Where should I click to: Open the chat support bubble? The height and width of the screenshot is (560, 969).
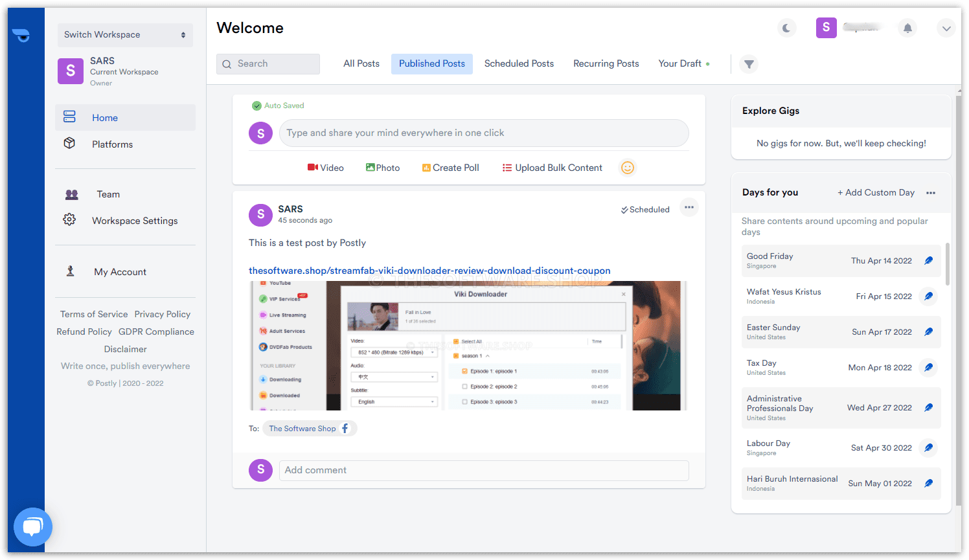click(x=32, y=527)
